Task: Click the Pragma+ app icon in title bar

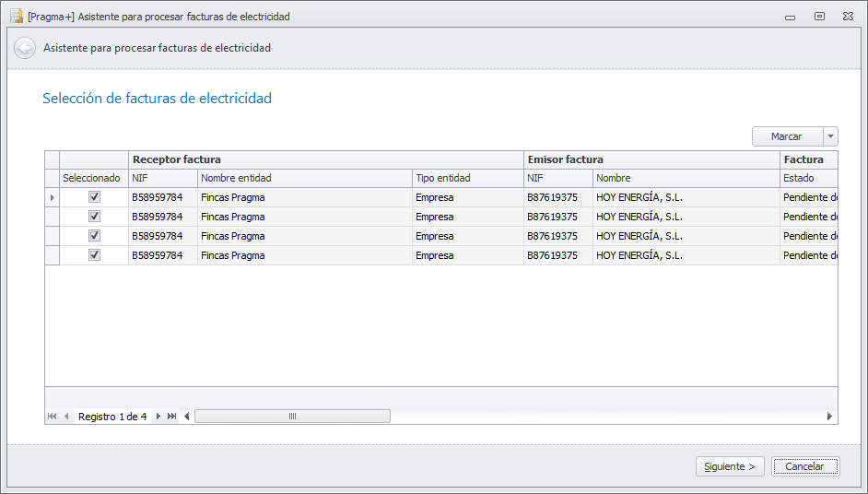Action: 17,16
